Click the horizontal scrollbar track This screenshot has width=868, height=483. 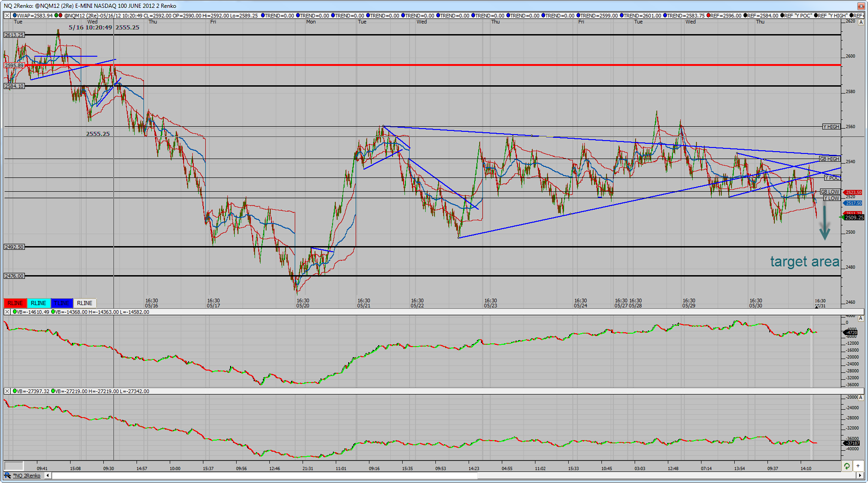[454, 476]
